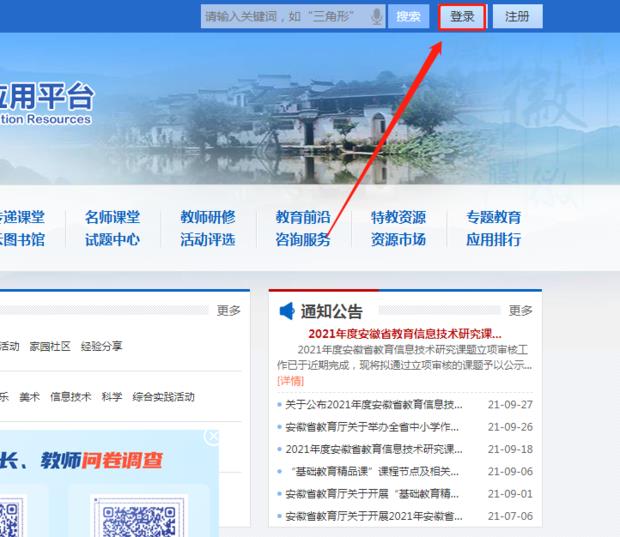Click the 应用平台 site logo
620x537 pixels.
coord(45,104)
